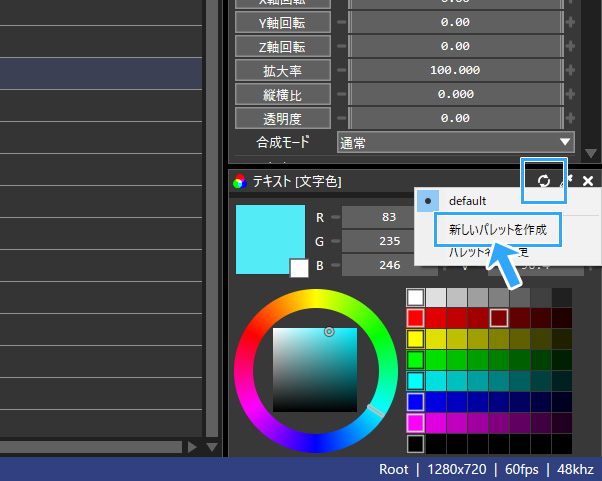Screen dimensions: 602x481
Task: Pick the pure cyan palette swatch
Action: (x=415, y=381)
